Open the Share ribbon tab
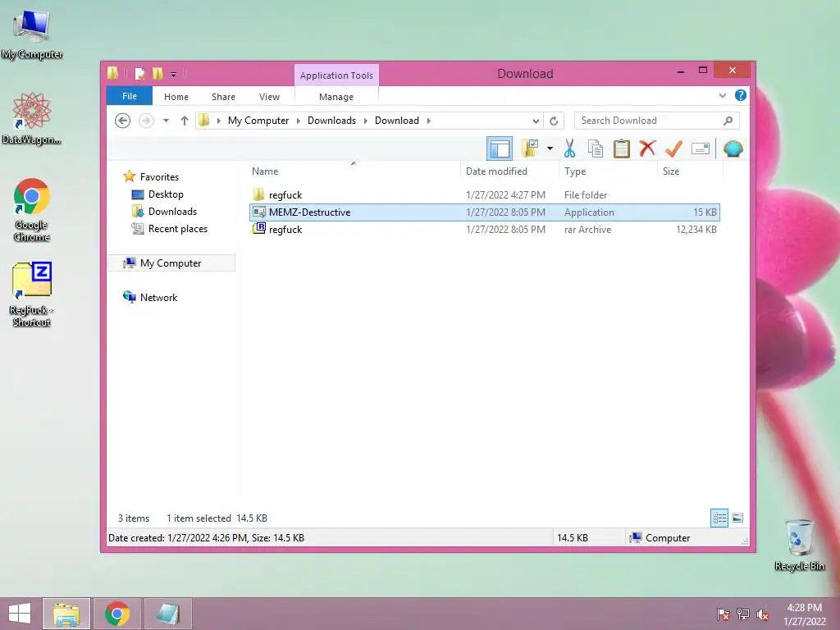840x630 pixels. point(223,97)
